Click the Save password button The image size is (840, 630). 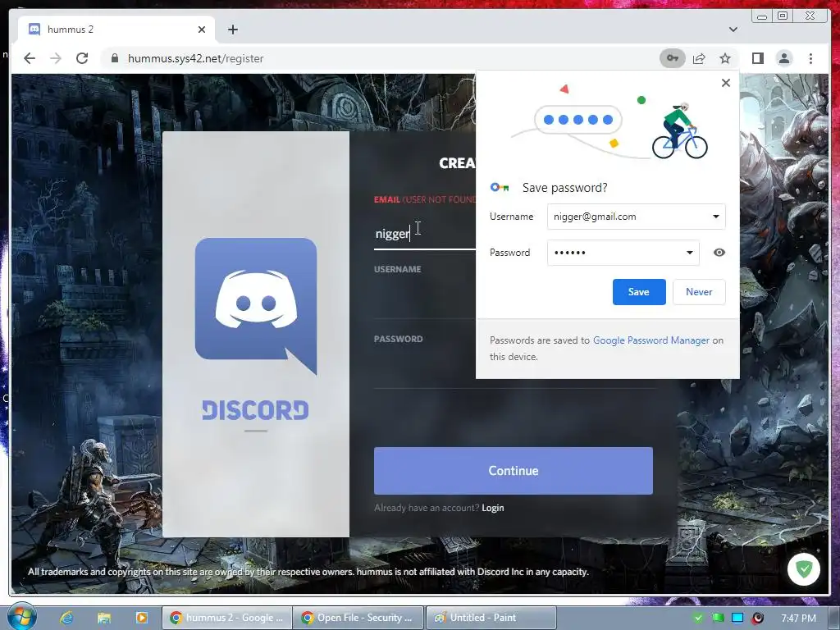pos(639,292)
